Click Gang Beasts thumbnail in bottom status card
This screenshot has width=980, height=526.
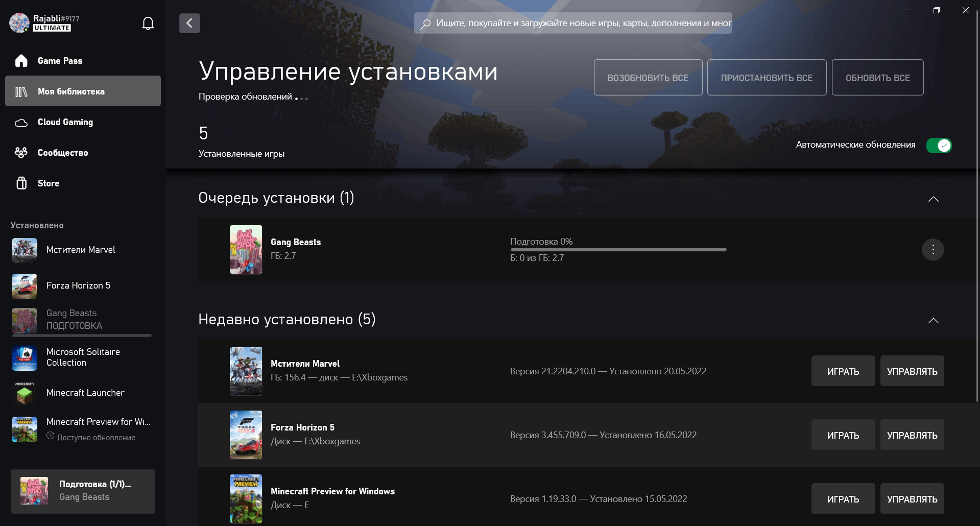tap(34, 491)
